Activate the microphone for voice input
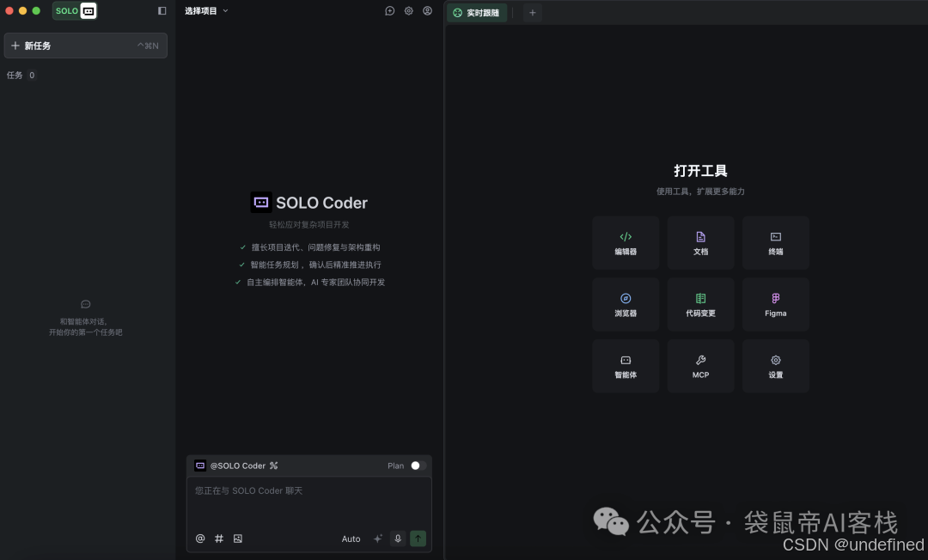The height and width of the screenshot is (560, 928). [397, 539]
